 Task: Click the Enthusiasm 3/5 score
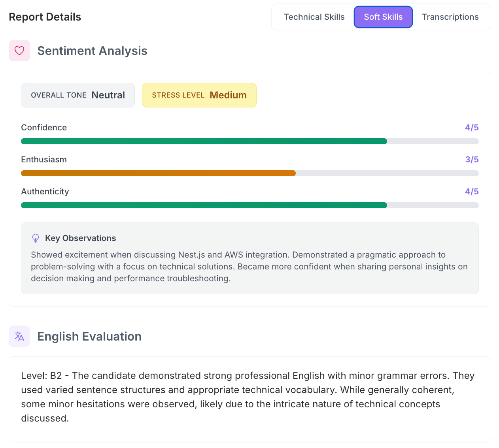471,160
